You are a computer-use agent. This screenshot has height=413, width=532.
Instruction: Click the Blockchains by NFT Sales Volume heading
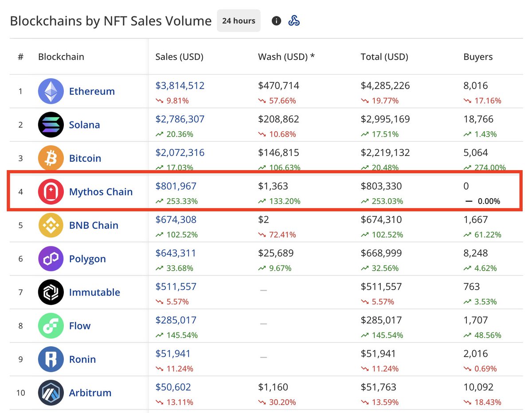[x=111, y=21]
